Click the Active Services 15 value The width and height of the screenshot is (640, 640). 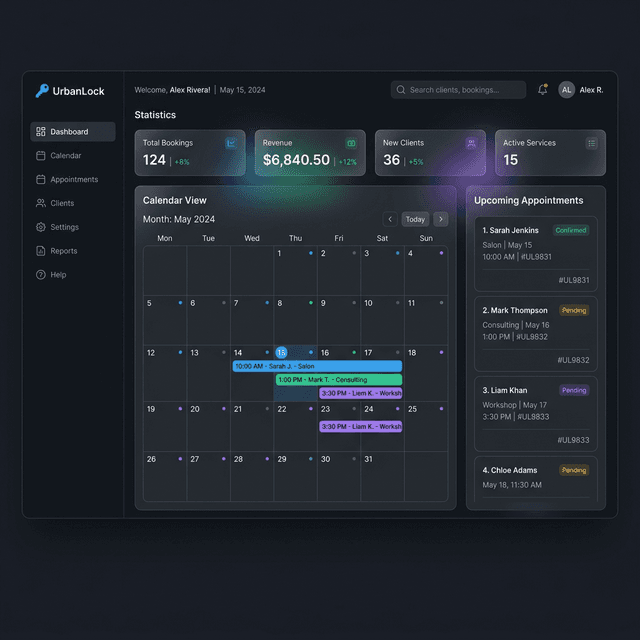click(511, 160)
